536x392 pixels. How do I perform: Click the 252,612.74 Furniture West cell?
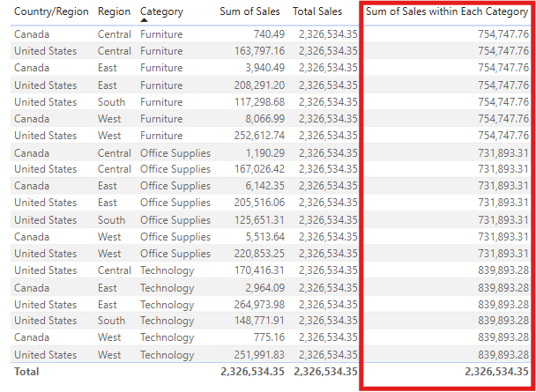tap(259, 136)
